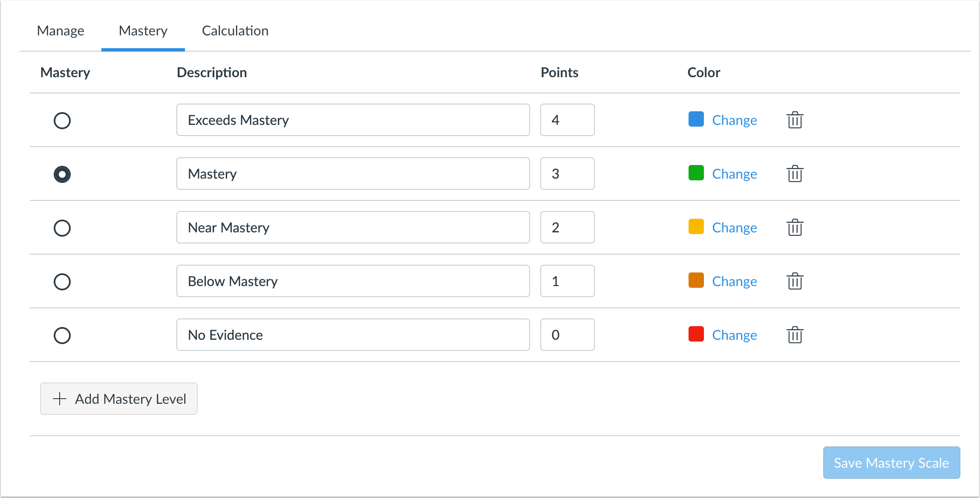Switch to the Calculation tab

coord(235,30)
